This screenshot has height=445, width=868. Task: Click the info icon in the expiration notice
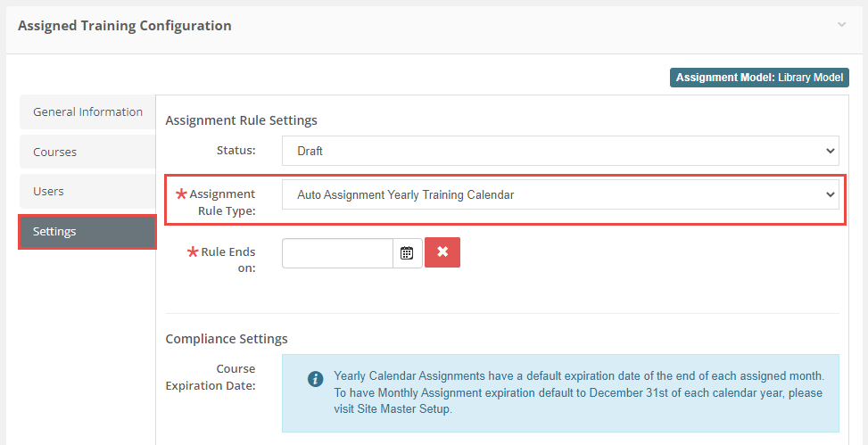point(315,379)
